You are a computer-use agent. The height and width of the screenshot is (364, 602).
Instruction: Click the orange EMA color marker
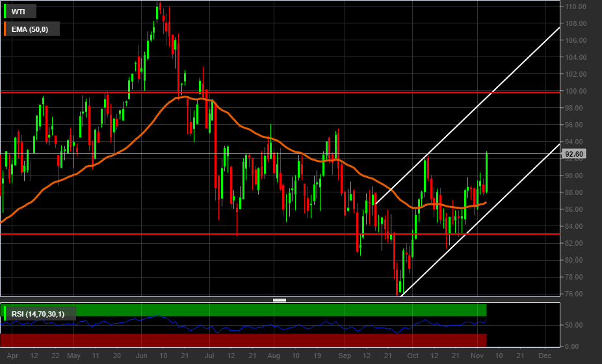pos(5,29)
